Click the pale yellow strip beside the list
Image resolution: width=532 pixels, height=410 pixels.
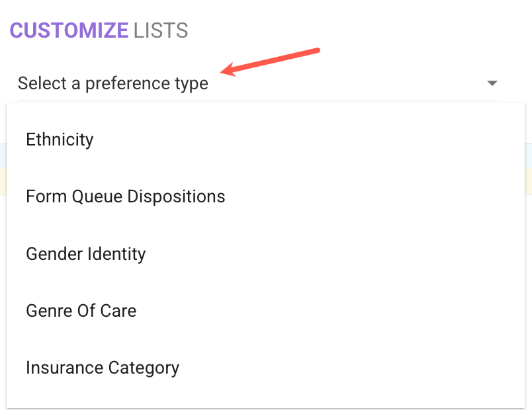[x=529, y=181]
